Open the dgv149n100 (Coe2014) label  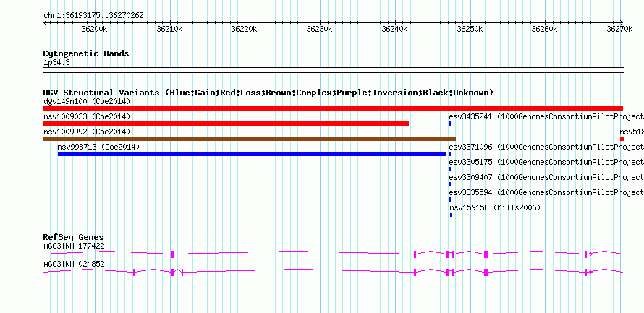tap(87, 101)
